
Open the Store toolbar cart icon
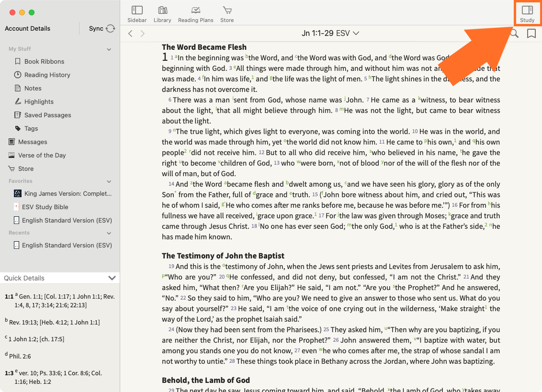tap(227, 14)
